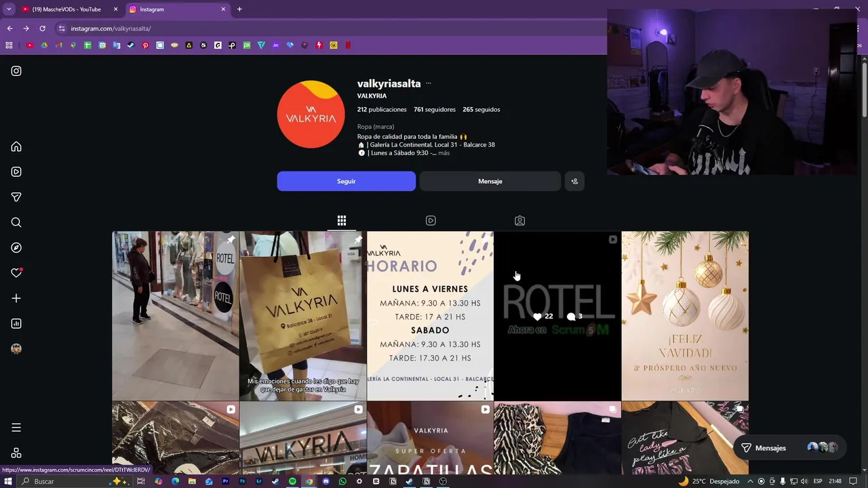Reload the Instagram page
The height and width of the screenshot is (488, 868).
pos(42,28)
